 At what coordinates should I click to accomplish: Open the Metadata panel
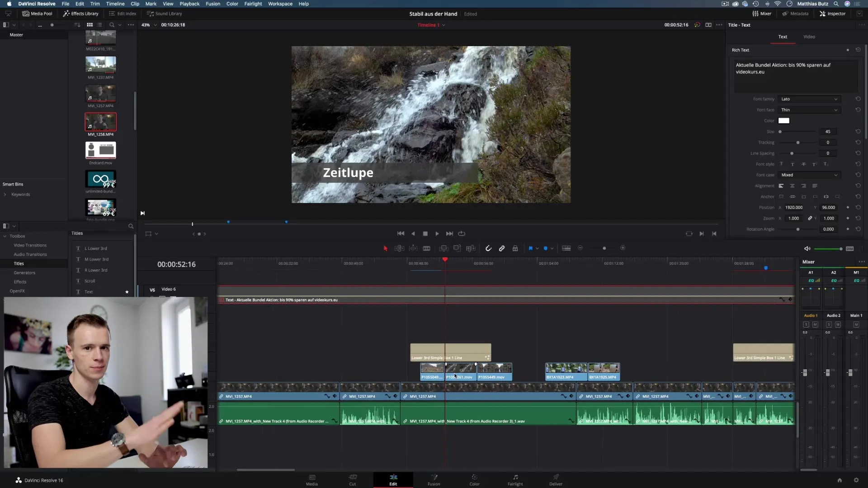795,14
